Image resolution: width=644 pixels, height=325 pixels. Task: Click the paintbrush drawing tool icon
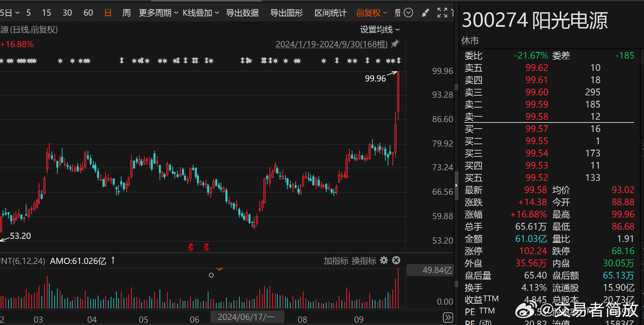click(425, 13)
